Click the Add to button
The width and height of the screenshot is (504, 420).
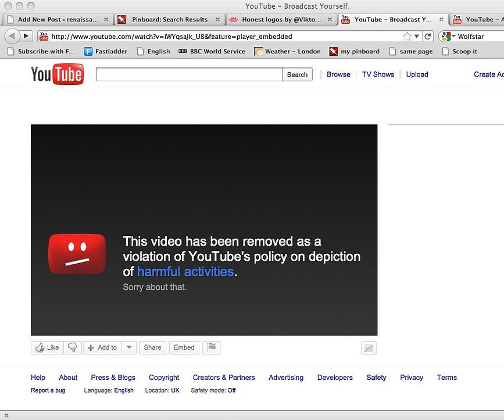click(102, 347)
